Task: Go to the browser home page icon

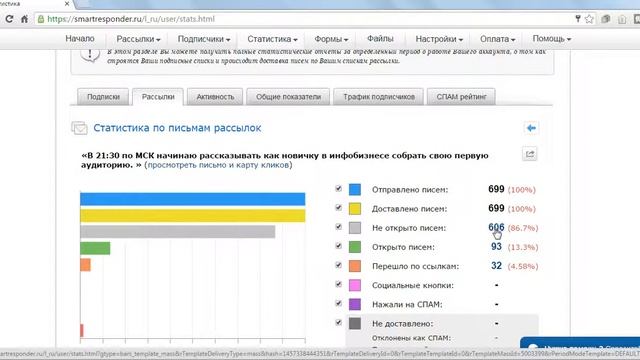Action: (24, 19)
